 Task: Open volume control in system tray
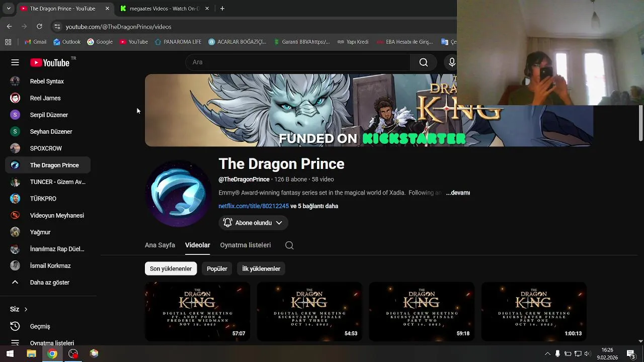click(587, 354)
